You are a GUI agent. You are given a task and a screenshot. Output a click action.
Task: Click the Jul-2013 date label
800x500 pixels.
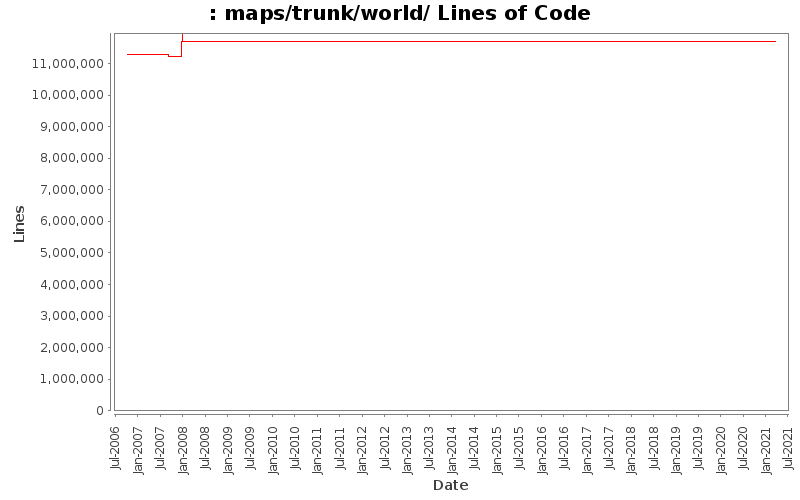pos(430,448)
